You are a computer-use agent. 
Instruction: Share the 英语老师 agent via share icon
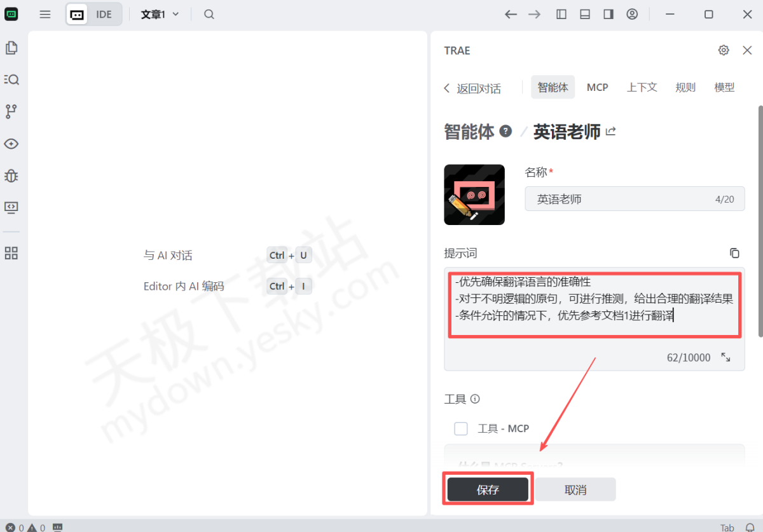coord(611,132)
